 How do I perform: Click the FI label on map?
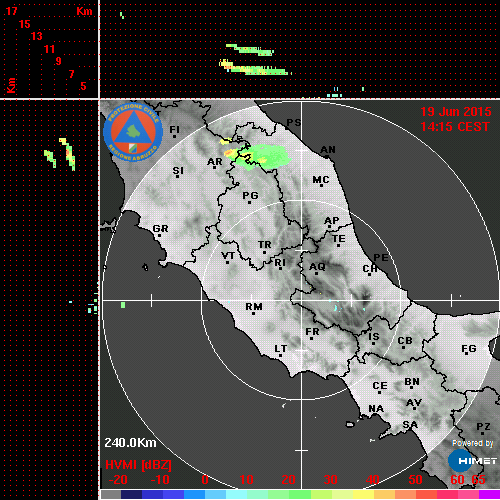click(174, 129)
